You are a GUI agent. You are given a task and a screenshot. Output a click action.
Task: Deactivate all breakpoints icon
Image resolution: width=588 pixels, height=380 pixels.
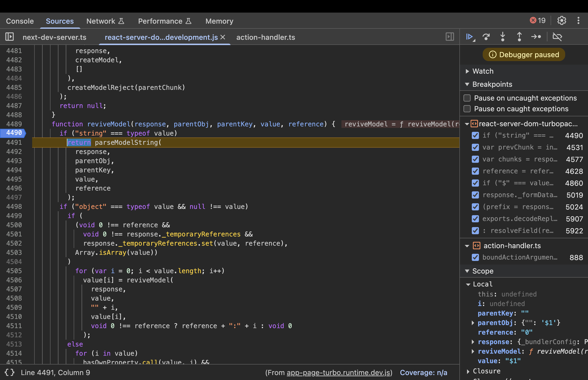pos(557,37)
